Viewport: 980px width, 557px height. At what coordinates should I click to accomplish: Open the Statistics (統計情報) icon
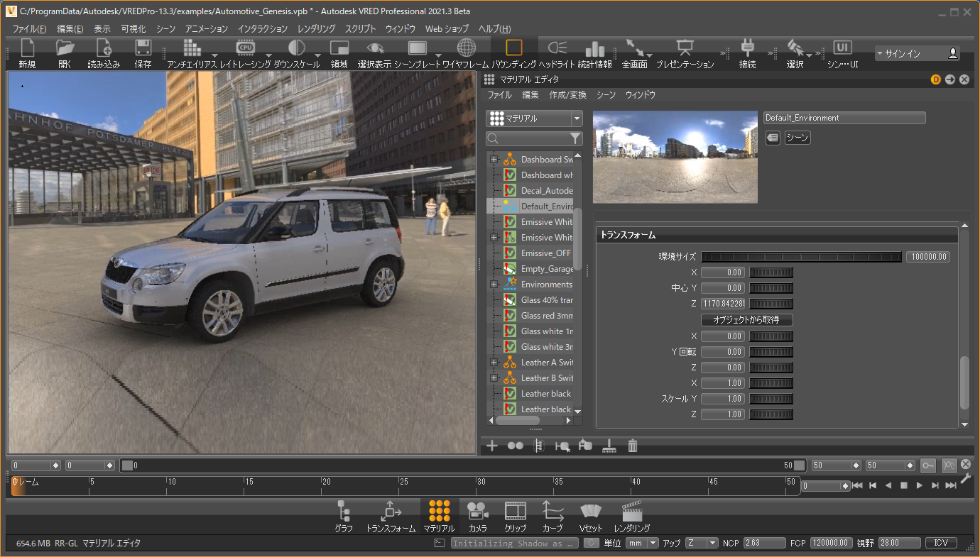594,49
